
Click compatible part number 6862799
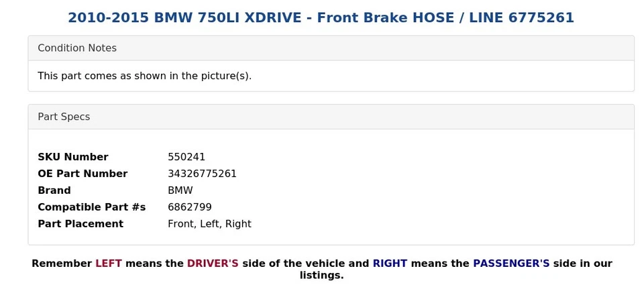pyautogui.click(x=189, y=207)
